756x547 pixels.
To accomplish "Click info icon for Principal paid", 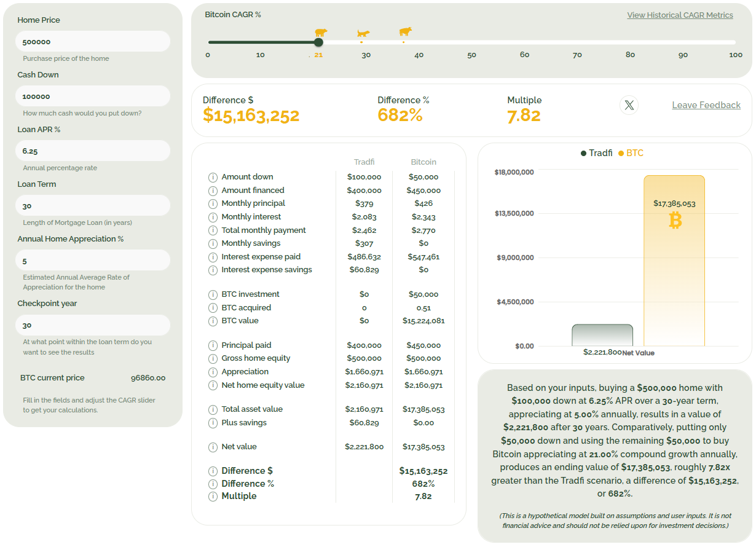I will [213, 345].
